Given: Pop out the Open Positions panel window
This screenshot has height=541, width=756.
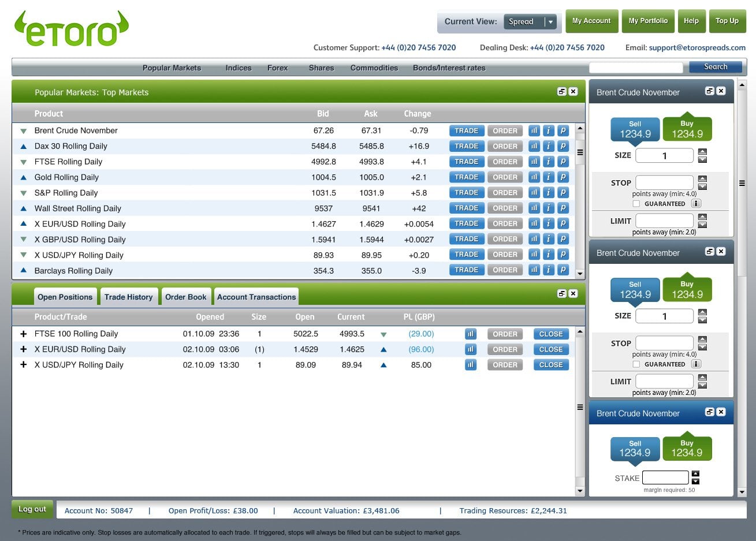Looking at the screenshot, I should click(x=561, y=293).
